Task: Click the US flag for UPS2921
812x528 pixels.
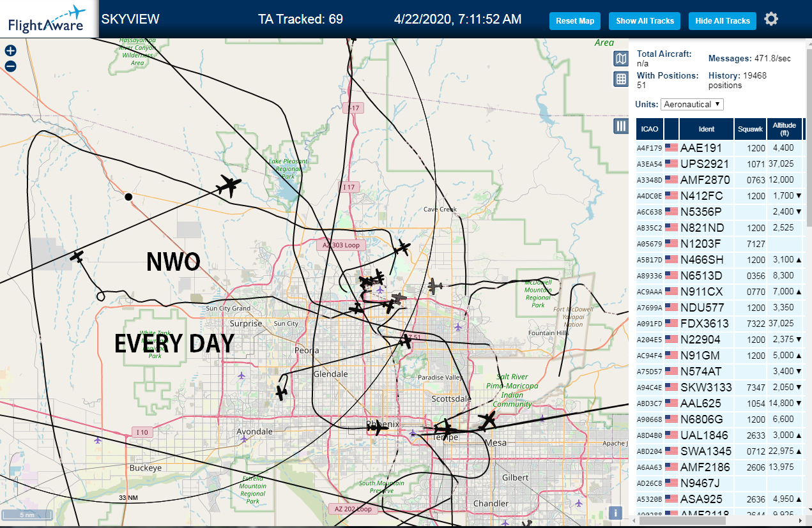Action: (x=671, y=163)
